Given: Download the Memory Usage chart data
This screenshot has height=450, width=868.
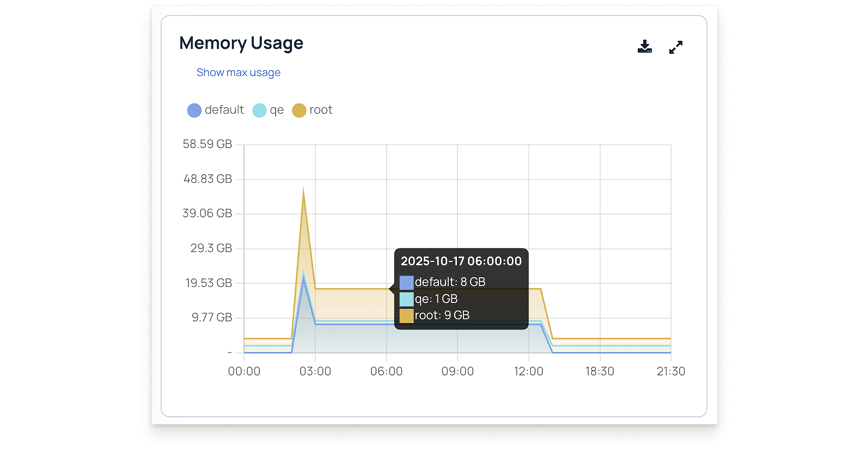Looking at the screenshot, I should (645, 47).
